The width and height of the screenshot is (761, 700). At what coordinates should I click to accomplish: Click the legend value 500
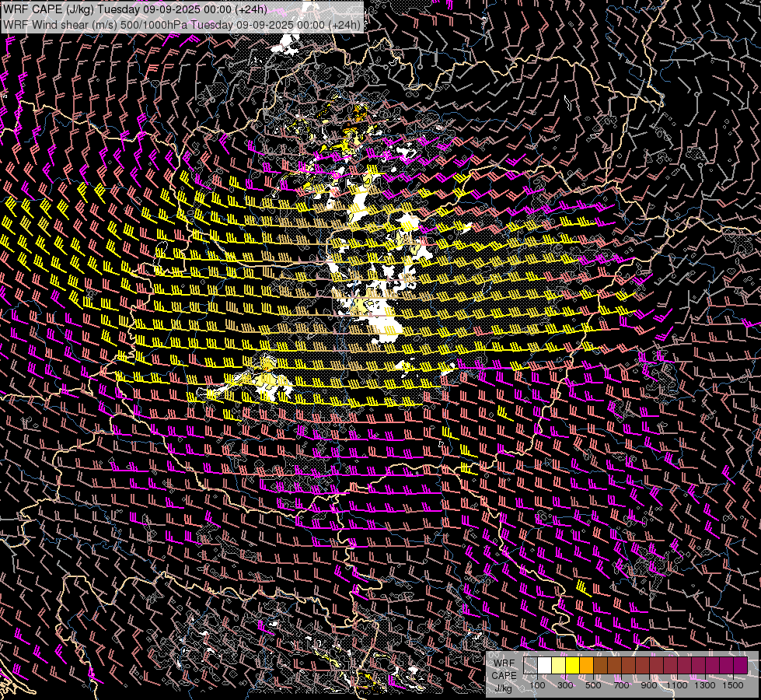[594, 685]
